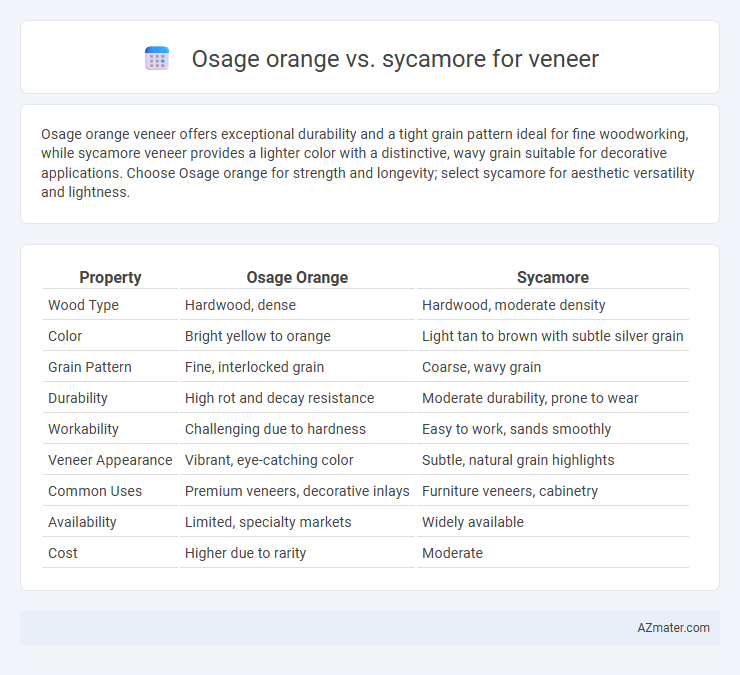Click the 'Moderate' cost cell for Sycamore
This screenshot has width=740, height=675.
452,553
